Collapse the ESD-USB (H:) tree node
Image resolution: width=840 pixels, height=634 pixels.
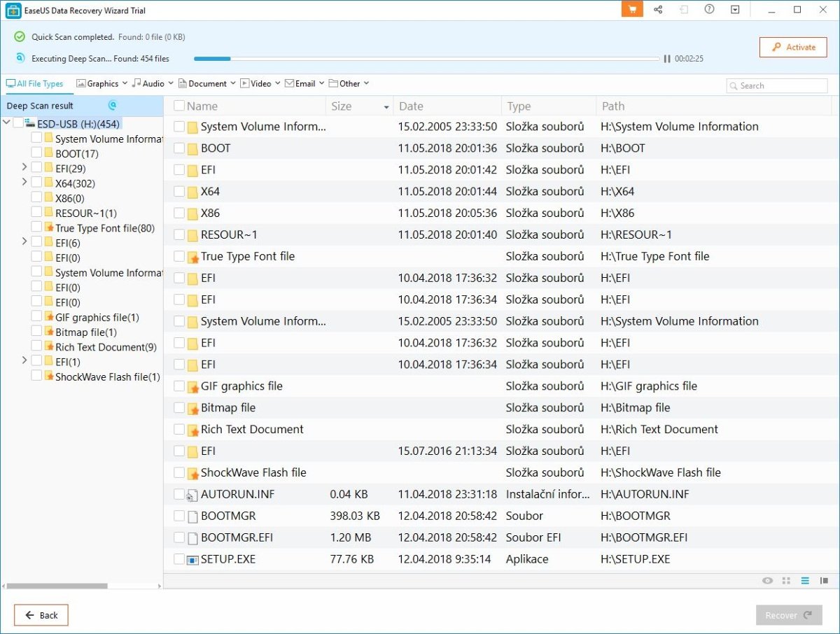[x=7, y=124]
